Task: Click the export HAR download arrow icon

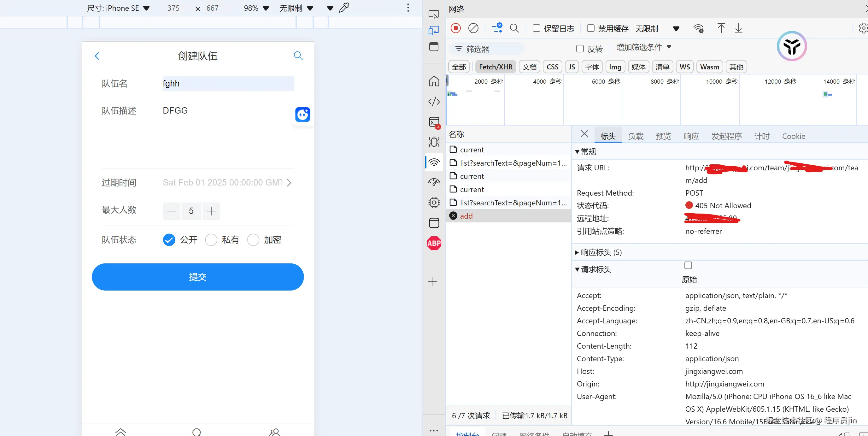Action: point(738,28)
